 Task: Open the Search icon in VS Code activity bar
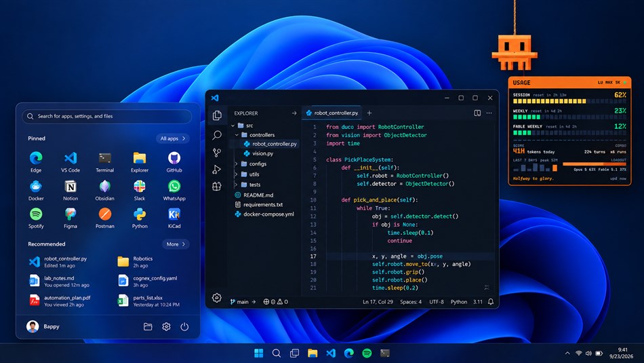[x=217, y=135]
